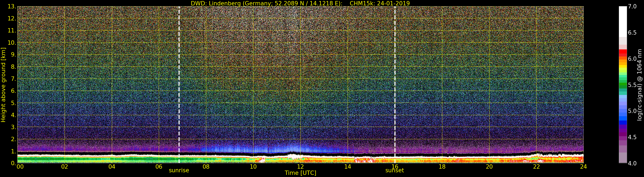This screenshot has height=177, width=644.
Task: Click the time tick label '12' on time axis
Action: tap(300, 167)
